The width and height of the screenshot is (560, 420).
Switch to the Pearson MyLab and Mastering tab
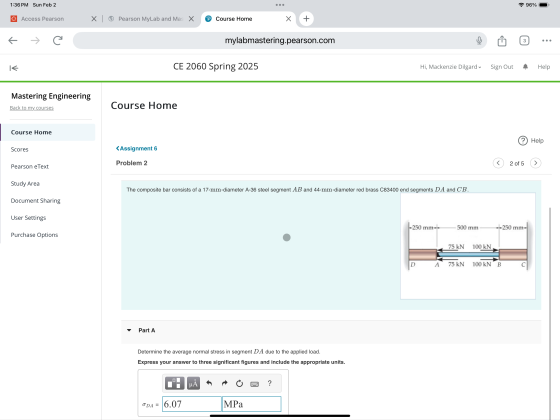coord(150,19)
